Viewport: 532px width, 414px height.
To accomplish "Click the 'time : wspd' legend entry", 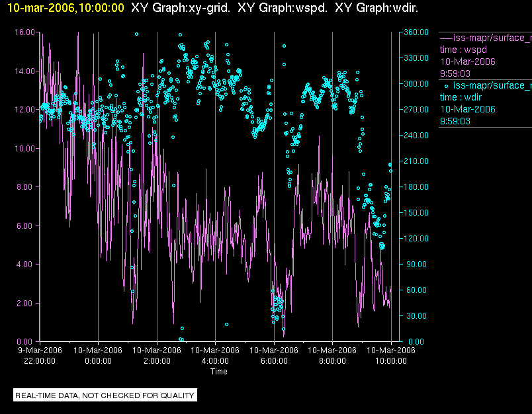I will 464,50.
